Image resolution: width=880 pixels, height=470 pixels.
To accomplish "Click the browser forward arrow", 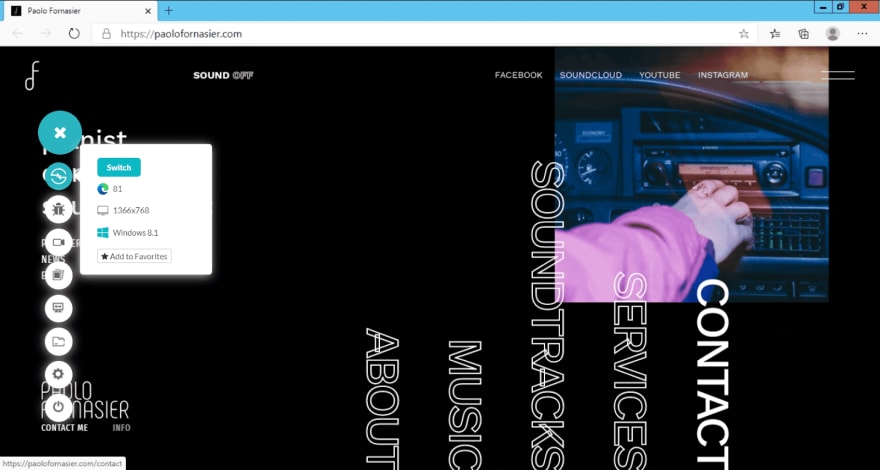I will click(46, 34).
